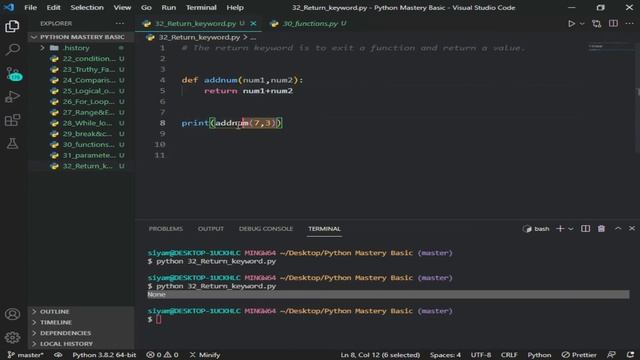Collapse the PYTHON MASTERY BASIC folder section
Image resolution: width=640 pixels, height=360 pixels.
click(x=82, y=37)
